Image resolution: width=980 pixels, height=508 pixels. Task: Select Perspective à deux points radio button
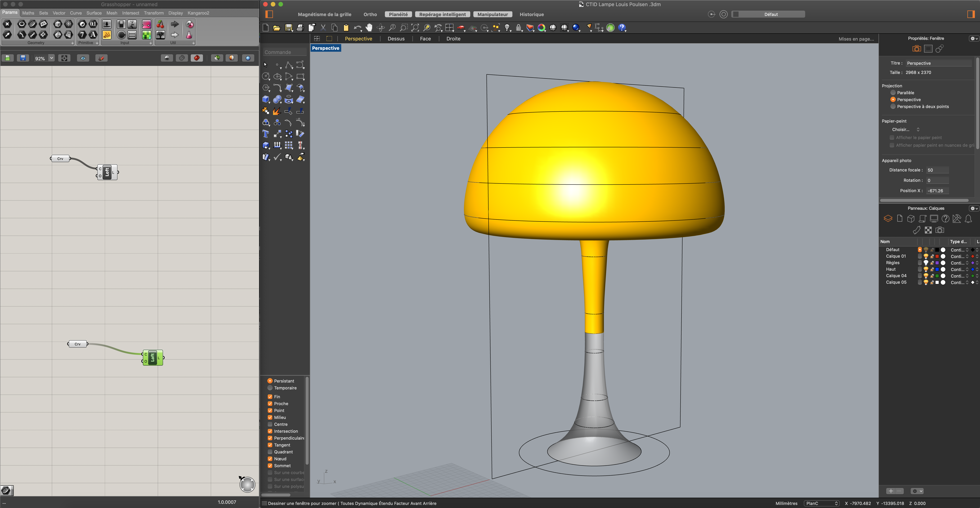pos(892,106)
